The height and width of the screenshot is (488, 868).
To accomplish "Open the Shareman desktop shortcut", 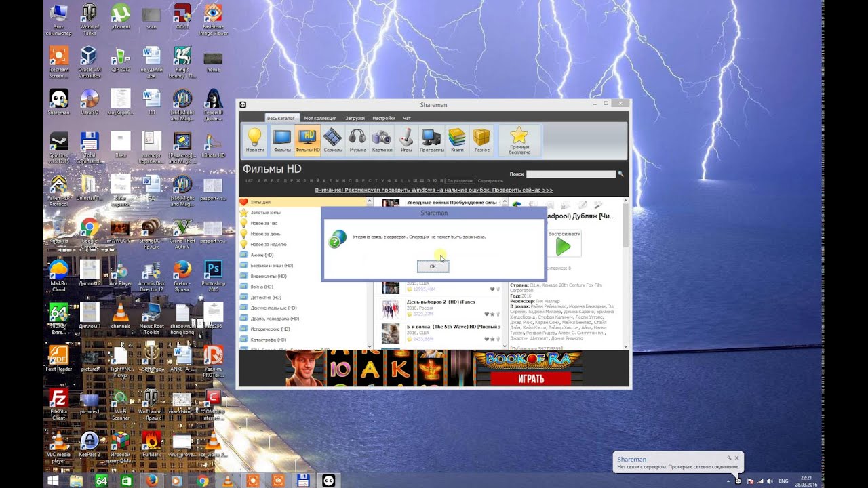I will pos(59,102).
